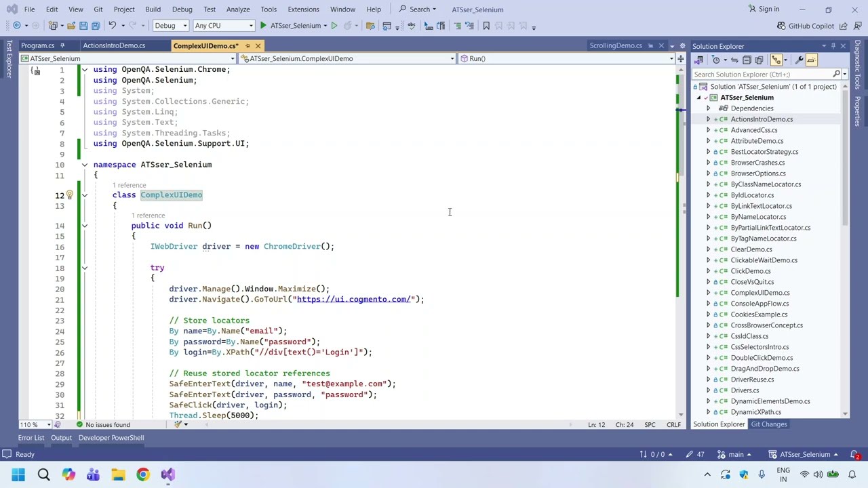This screenshot has height=488, width=868.
Task: Open Properties wrench in Solution Explorer
Action: (x=800, y=60)
